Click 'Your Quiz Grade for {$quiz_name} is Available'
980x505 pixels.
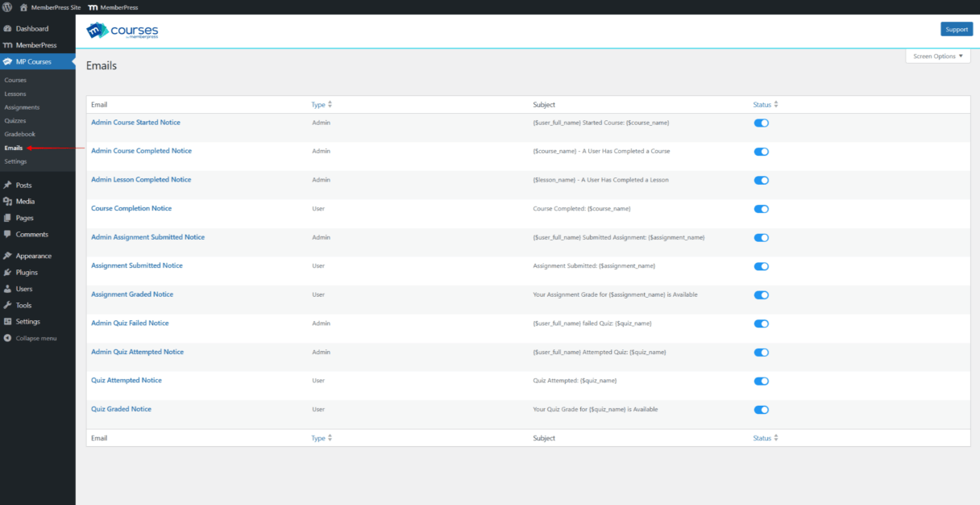click(x=596, y=410)
